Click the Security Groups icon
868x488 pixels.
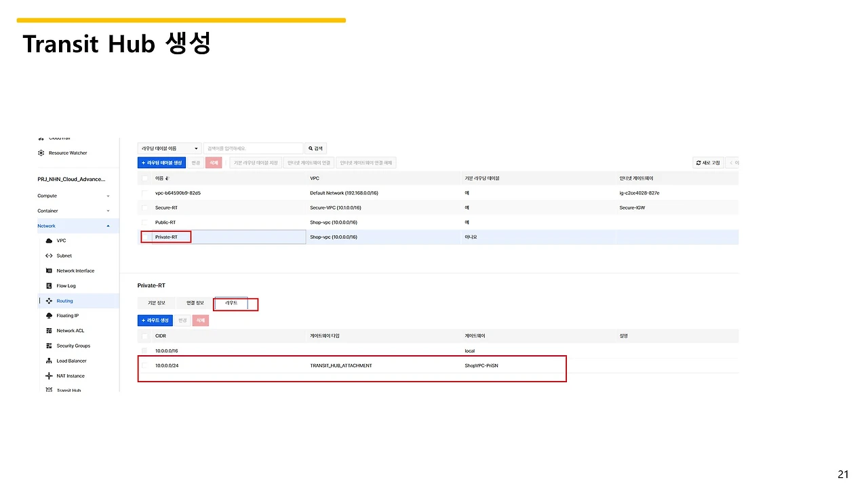coord(49,346)
